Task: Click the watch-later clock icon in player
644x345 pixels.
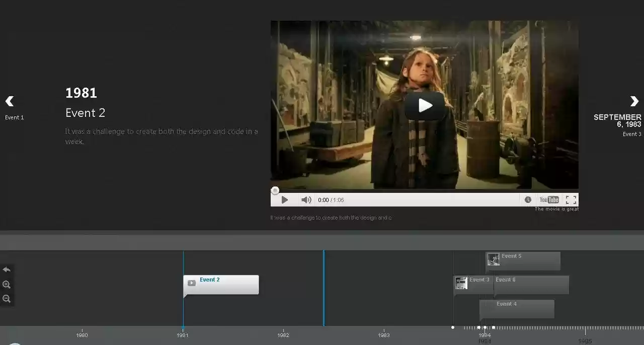Action: tap(528, 199)
